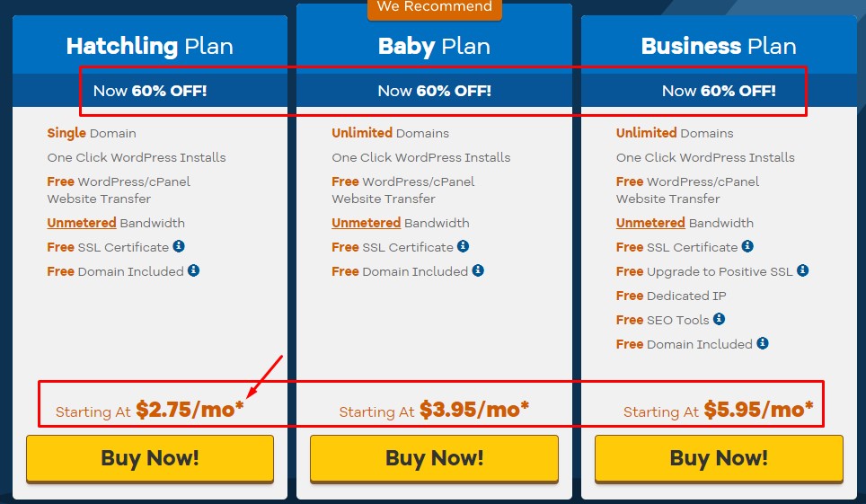Screen dimensions: 866x504
Task: Click Buy Now under Baby Plan
Action: click(434, 459)
